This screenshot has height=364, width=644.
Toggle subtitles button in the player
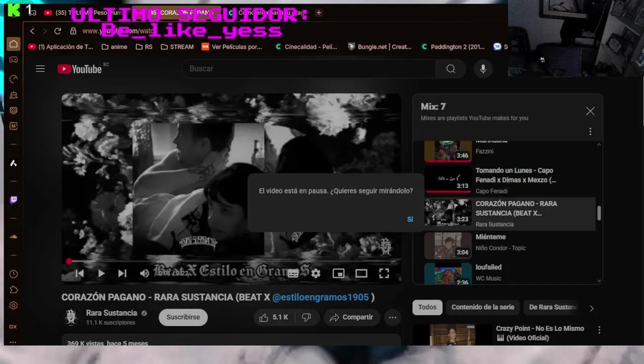[293, 274]
